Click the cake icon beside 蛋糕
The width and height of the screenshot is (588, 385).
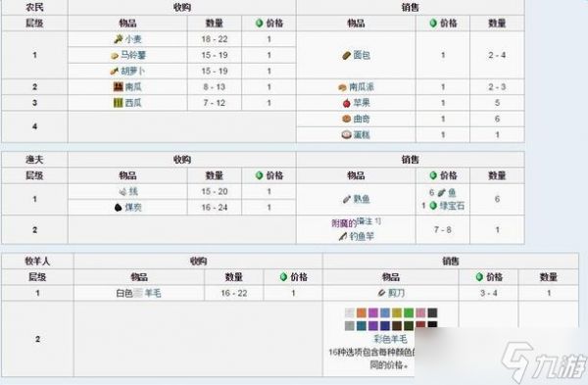point(346,134)
